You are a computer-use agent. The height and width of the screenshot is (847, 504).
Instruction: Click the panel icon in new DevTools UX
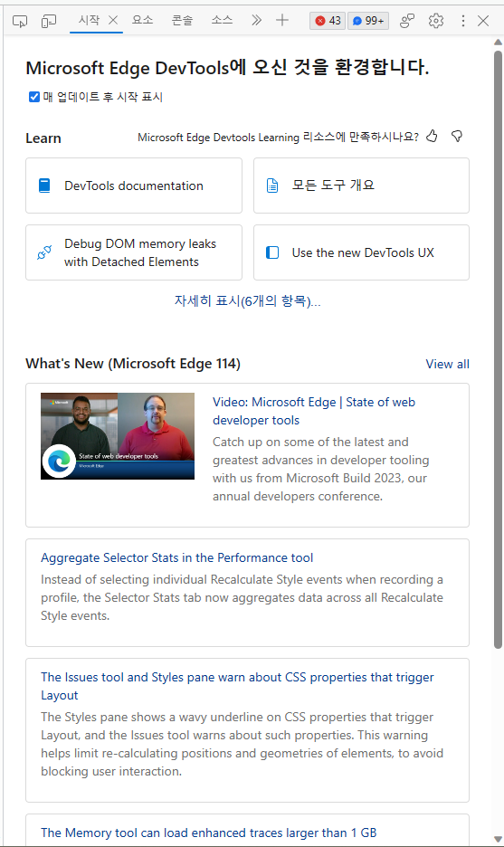coord(272,252)
